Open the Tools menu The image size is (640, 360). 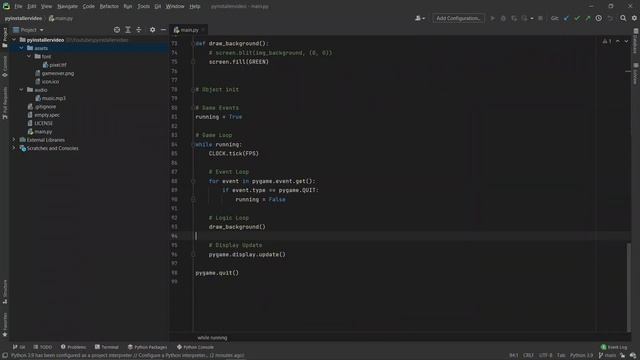point(143,7)
